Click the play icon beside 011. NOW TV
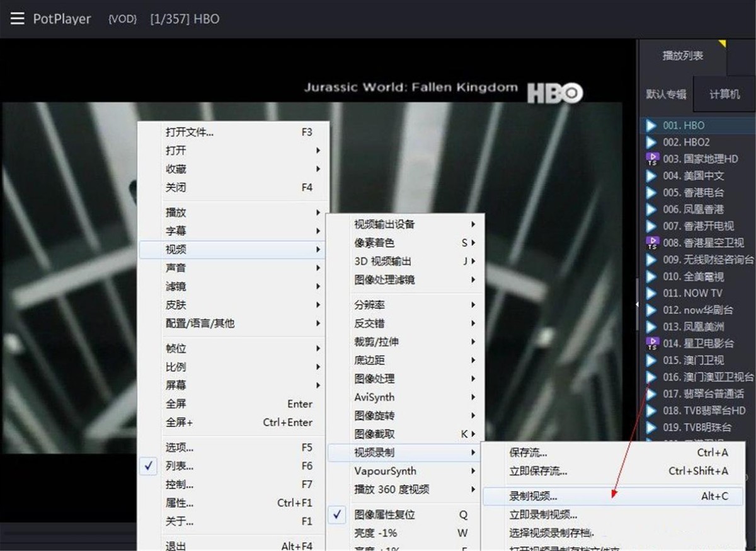 pyautogui.click(x=651, y=293)
